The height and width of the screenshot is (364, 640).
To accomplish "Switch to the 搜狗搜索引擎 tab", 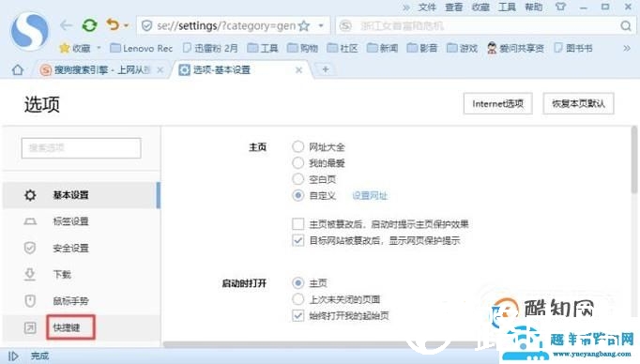I will 97,70.
